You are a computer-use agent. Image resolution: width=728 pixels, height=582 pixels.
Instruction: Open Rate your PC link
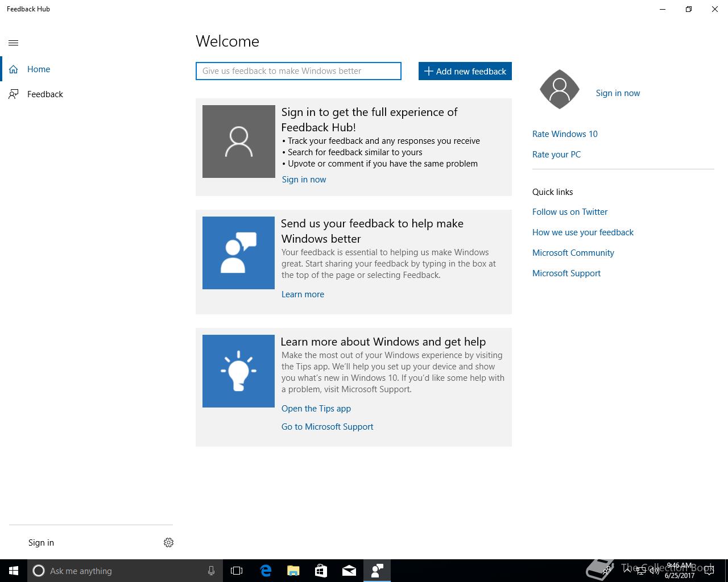pos(556,155)
